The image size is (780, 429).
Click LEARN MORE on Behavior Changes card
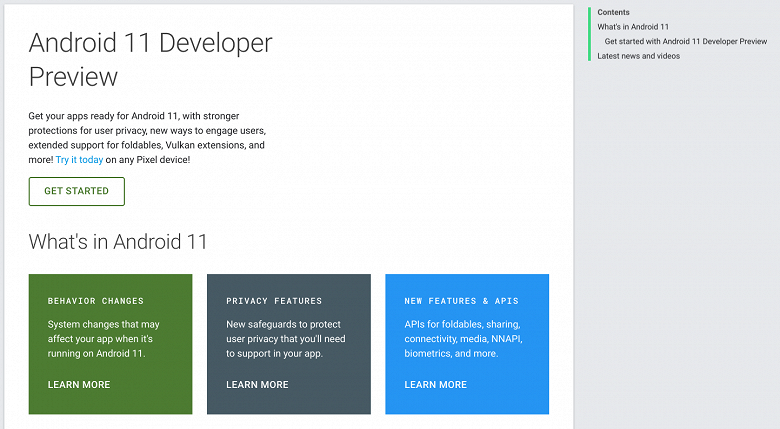(x=79, y=385)
